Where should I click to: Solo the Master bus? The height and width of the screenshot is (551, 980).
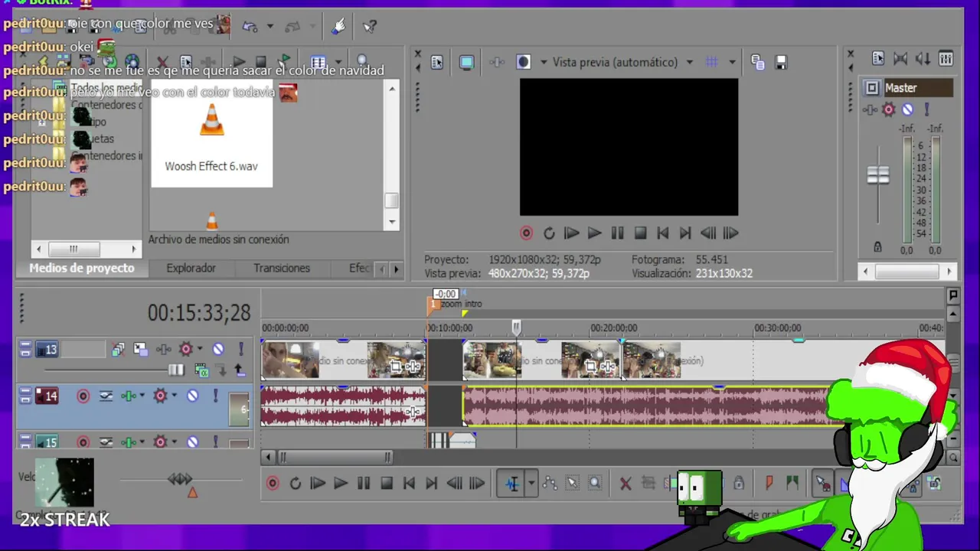(926, 110)
